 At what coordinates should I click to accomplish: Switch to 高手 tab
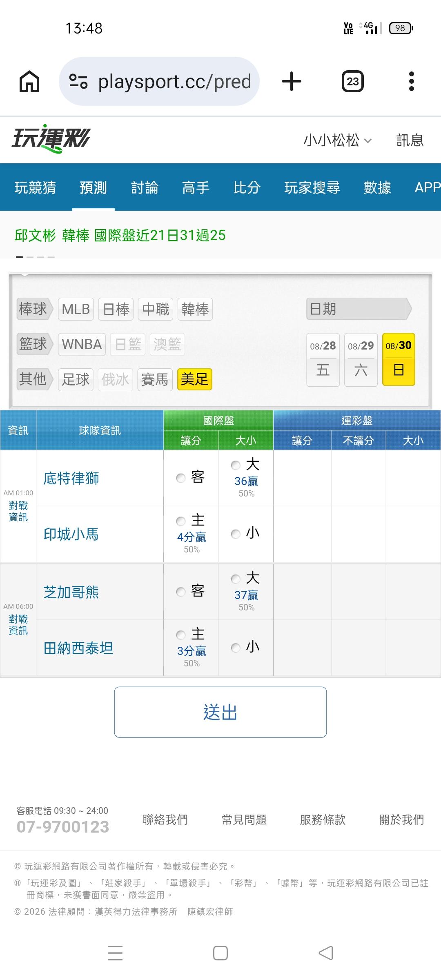click(x=196, y=187)
